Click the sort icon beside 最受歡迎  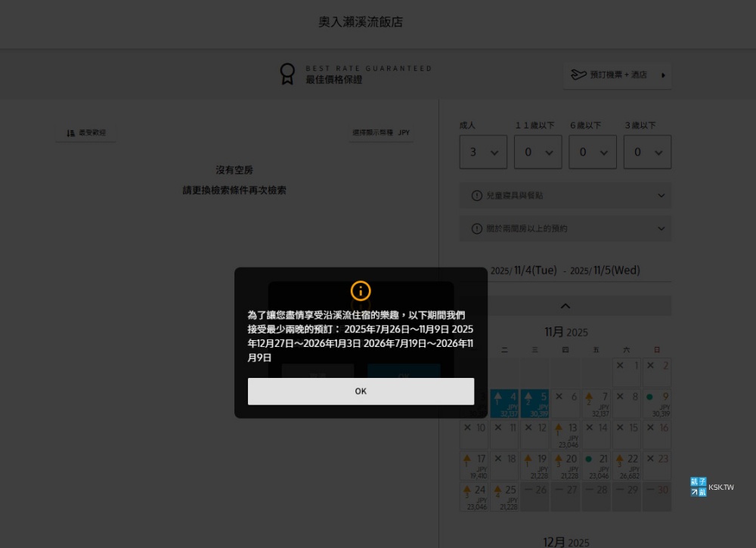pyautogui.click(x=71, y=133)
